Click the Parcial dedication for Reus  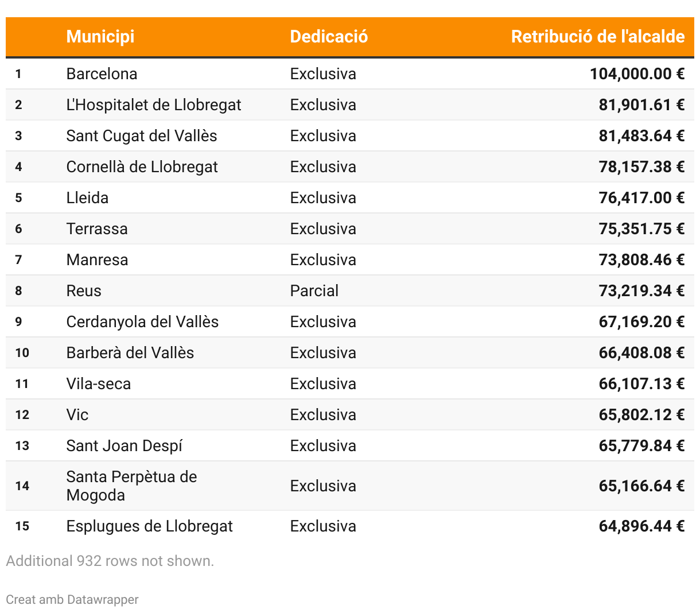coord(314,291)
